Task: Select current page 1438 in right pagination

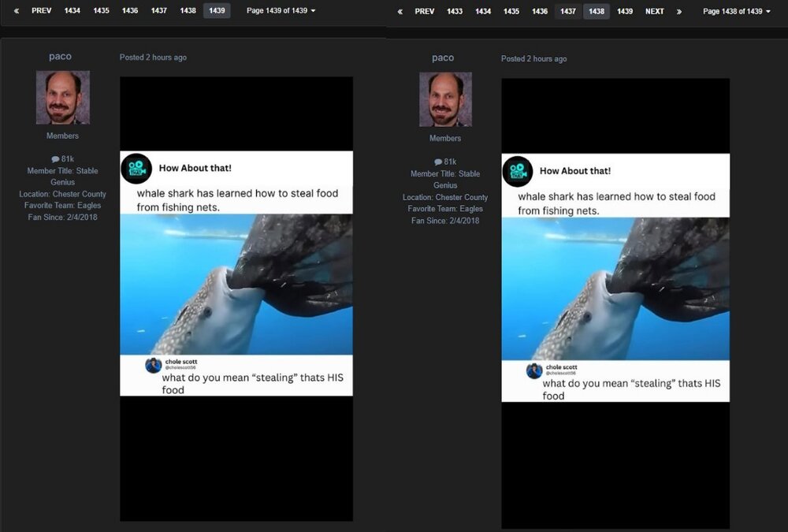Action: point(597,11)
